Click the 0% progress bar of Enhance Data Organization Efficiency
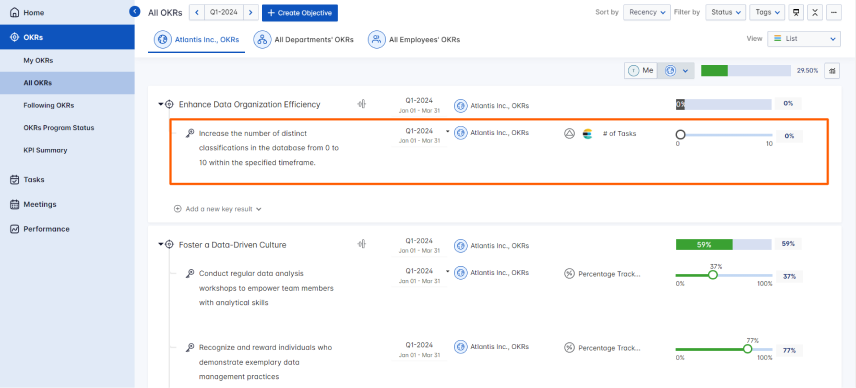 [723, 104]
